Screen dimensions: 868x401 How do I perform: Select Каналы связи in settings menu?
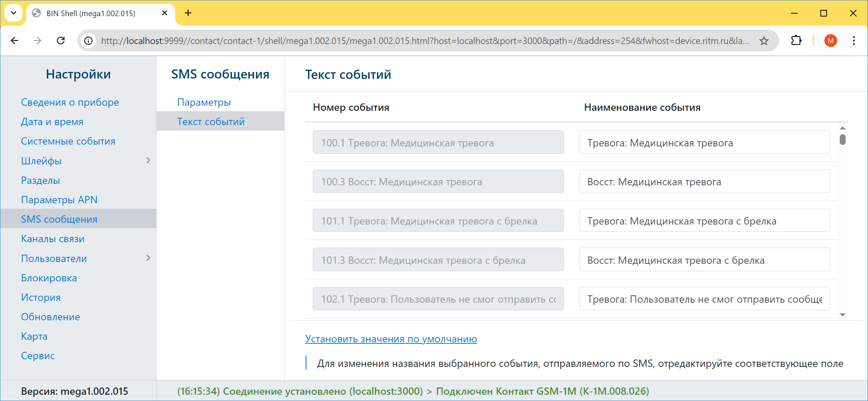(x=53, y=239)
